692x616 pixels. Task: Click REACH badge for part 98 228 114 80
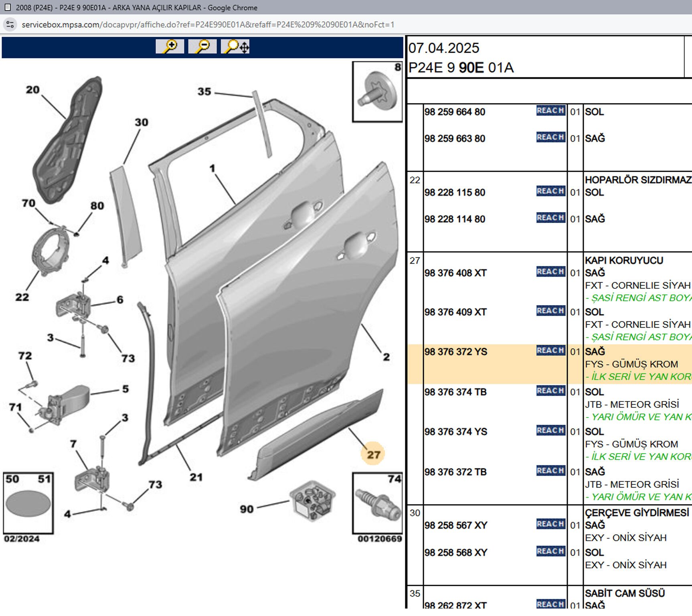[x=550, y=218]
